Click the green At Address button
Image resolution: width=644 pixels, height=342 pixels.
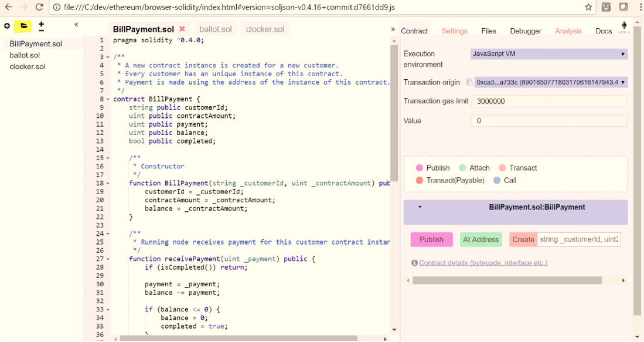coord(481,239)
